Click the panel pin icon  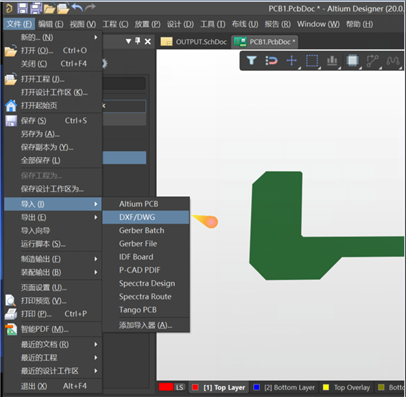pos(138,41)
